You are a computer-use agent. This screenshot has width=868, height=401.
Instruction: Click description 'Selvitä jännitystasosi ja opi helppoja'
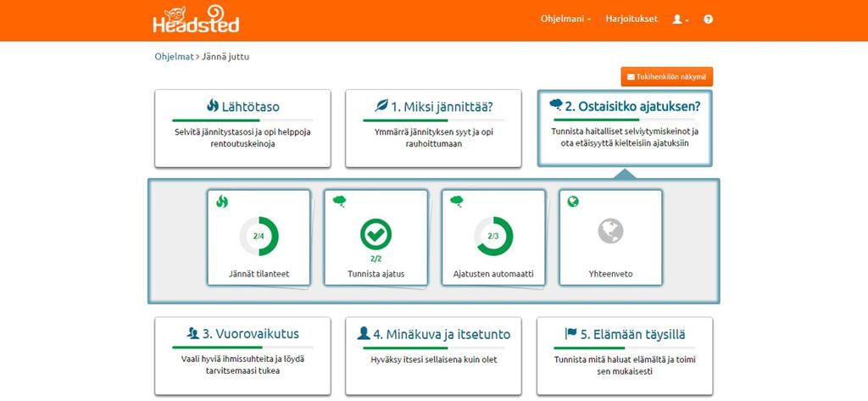click(242, 132)
